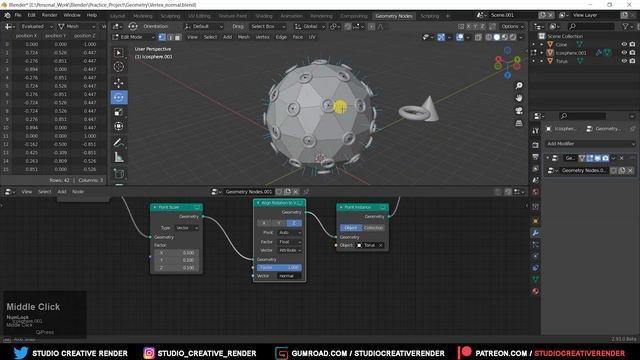Enable face select mode
The width and height of the screenshot is (640, 360).
[x=178, y=37]
